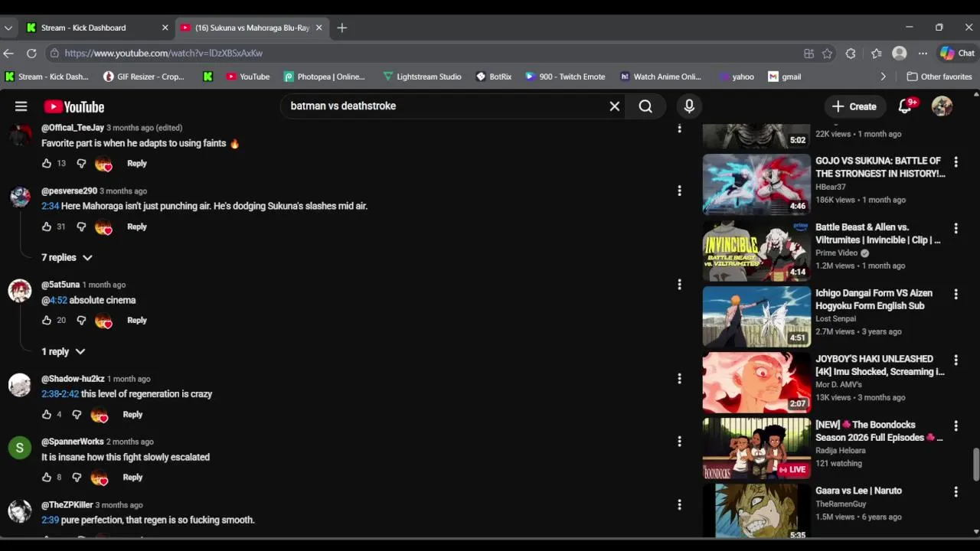Open options menu for @Shadow-hu2kz comment
This screenshot has width=980, height=551.
coord(679,379)
